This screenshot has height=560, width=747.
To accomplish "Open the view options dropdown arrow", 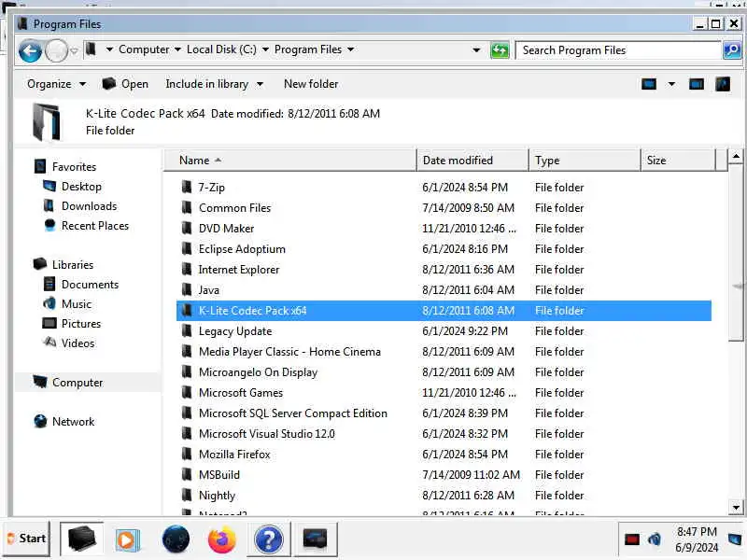I will [671, 84].
